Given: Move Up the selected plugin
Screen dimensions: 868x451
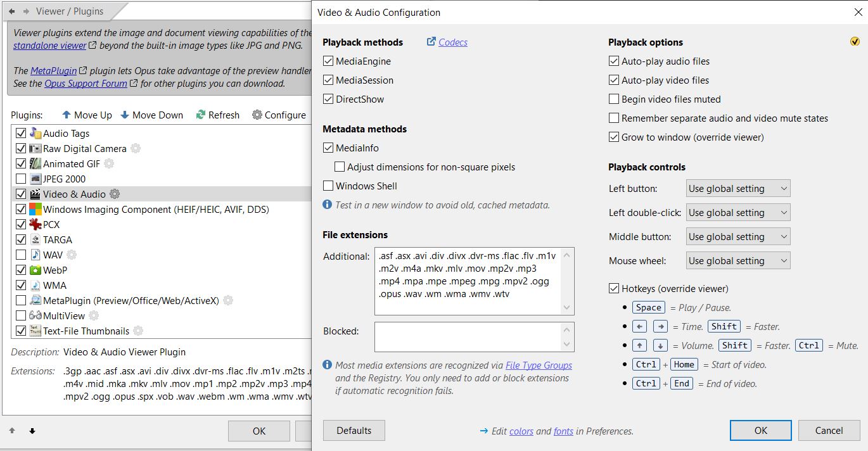Looking at the screenshot, I should pyautogui.click(x=87, y=115).
